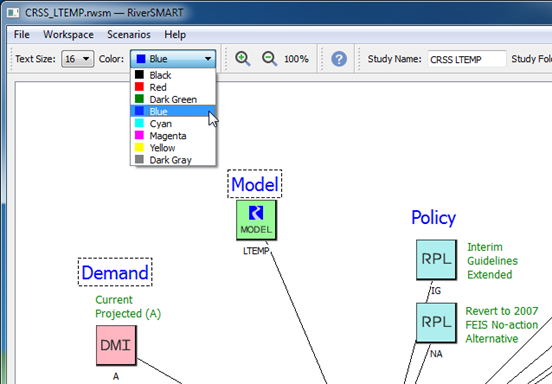552x384 pixels.
Task: Choose Dark Gray from the color list
Action: (x=173, y=160)
